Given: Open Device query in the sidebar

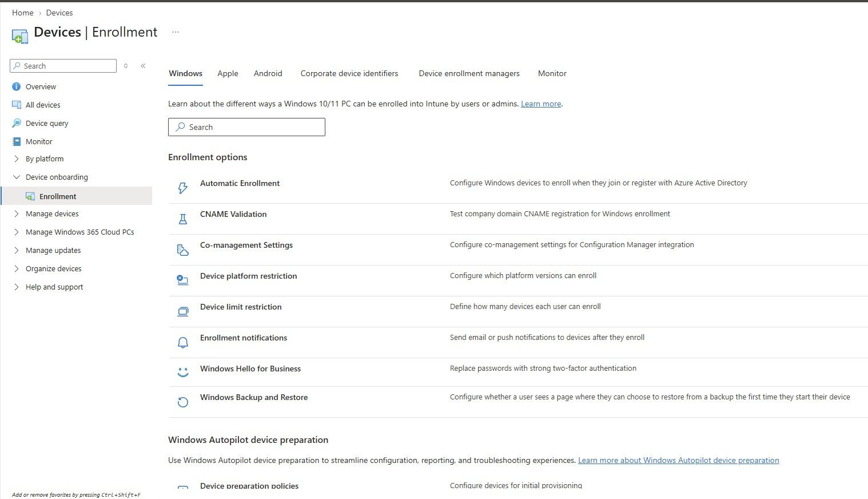Looking at the screenshot, I should (47, 124).
